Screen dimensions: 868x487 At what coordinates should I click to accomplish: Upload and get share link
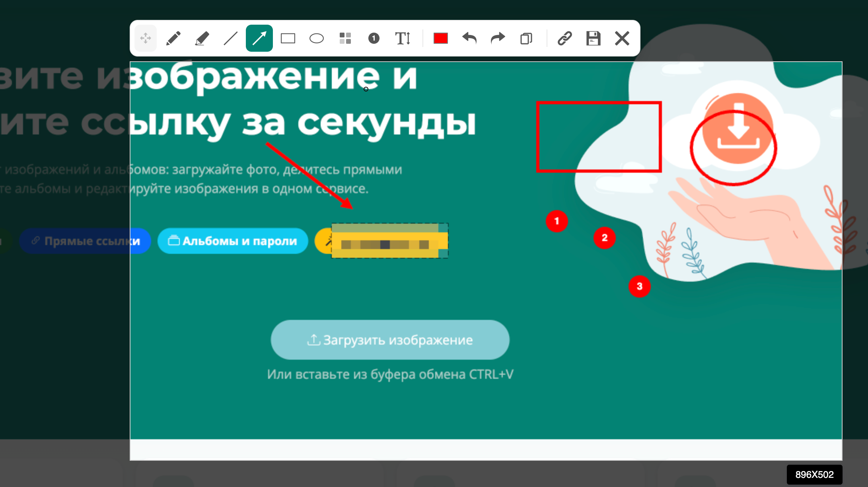click(564, 39)
